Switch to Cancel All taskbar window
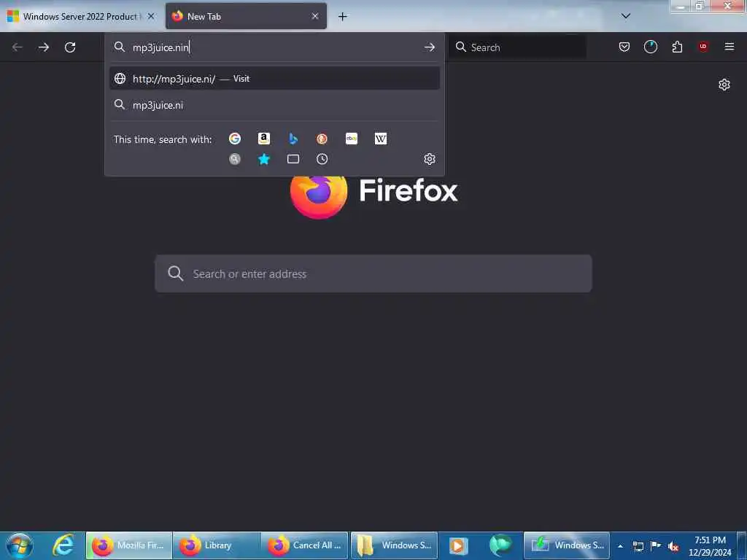This screenshot has width=747, height=560. coord(304,545)
